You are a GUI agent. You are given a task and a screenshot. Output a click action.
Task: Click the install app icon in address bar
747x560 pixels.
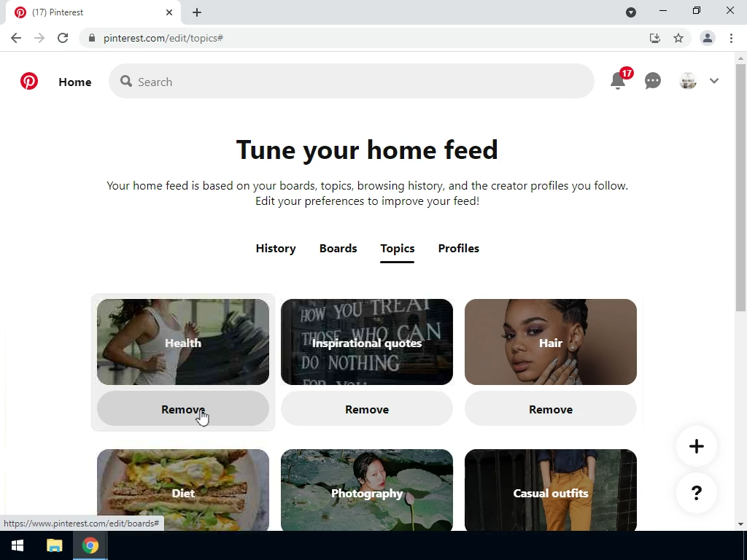click(655, 38)
